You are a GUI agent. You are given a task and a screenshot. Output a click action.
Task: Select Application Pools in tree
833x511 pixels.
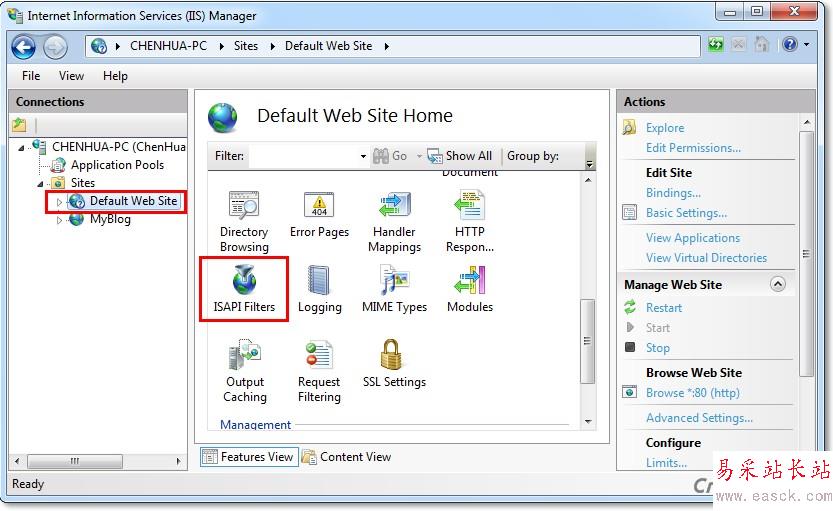point(117,165)
